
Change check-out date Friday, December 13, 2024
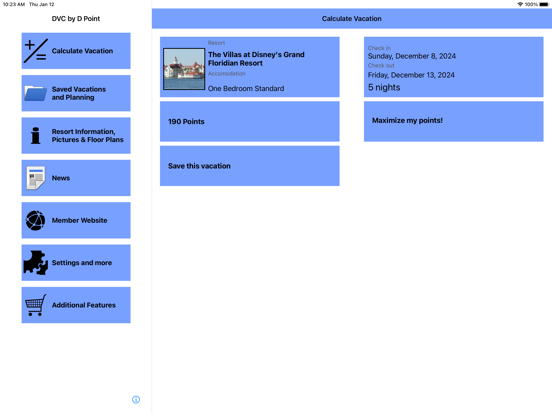tap(411, 75)
